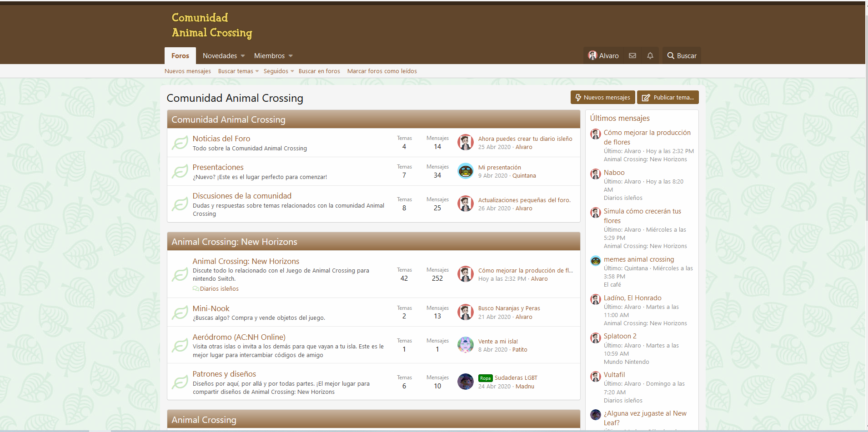Read the thread Busco Naranjas y Peras

509,308
